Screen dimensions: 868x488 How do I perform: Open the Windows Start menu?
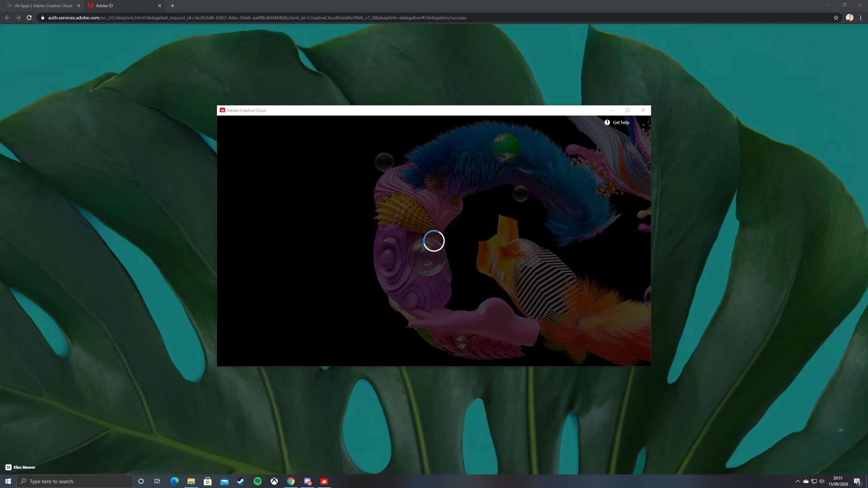(x=8, y=481)
